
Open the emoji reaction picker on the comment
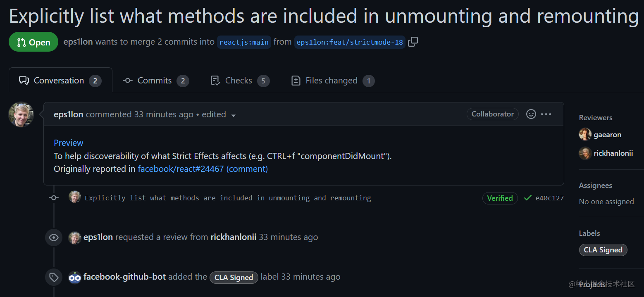click(x=531, y=114)
